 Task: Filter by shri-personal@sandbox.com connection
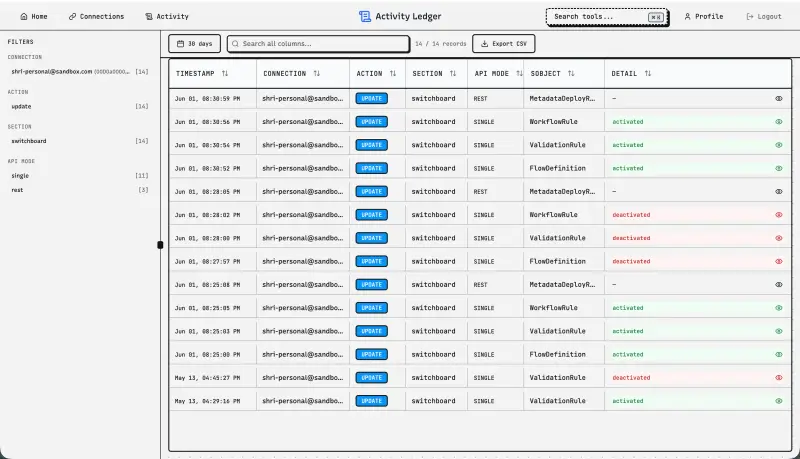80,72
